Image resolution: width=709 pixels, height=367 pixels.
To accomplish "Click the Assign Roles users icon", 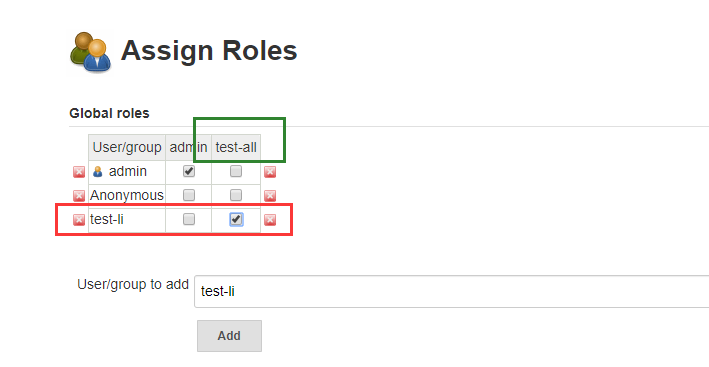I will [x=90, y=52].
